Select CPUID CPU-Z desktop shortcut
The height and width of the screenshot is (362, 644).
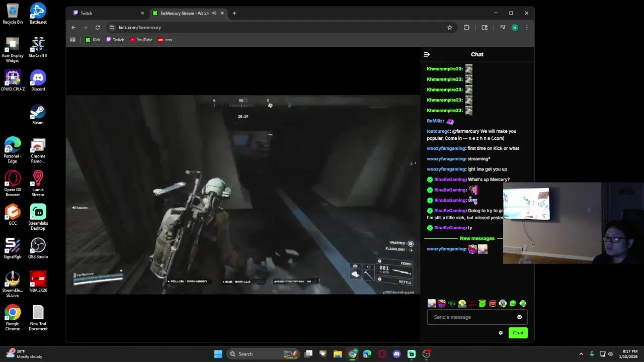click(13, 81)
